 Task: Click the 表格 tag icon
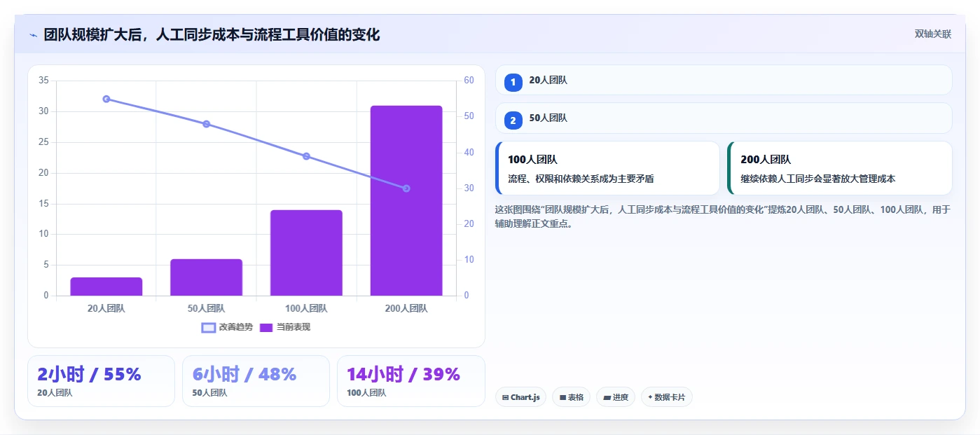[x=563, y=397]
